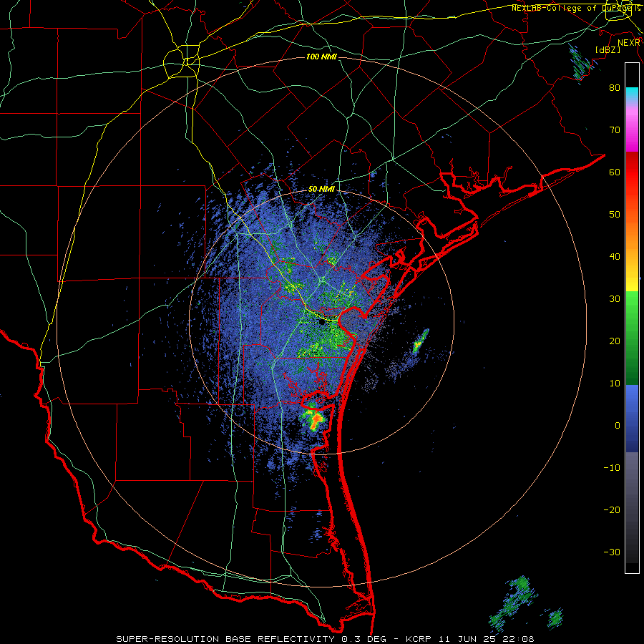Click the 70 value on dBZ scale
Viewport: 644px width, 644px height.
coord(615,130)
